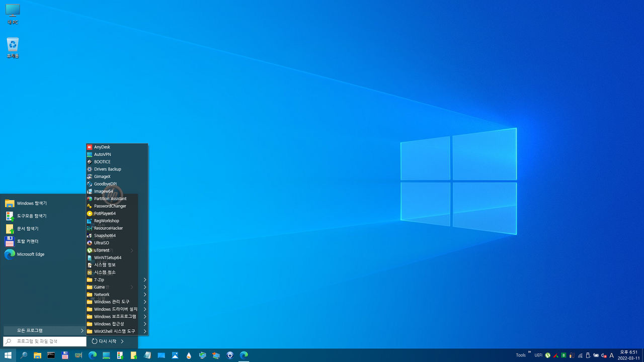The width and height of the screenshot is (644, 362).
Task: Open power options arrow beside 다시 시작
Action: (x=122, y=341)
